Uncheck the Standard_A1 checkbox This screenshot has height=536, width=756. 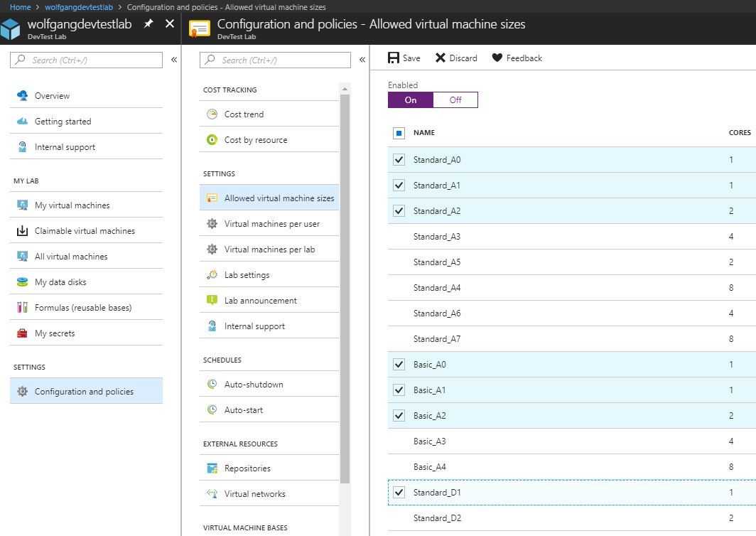(x=399, y=186)
